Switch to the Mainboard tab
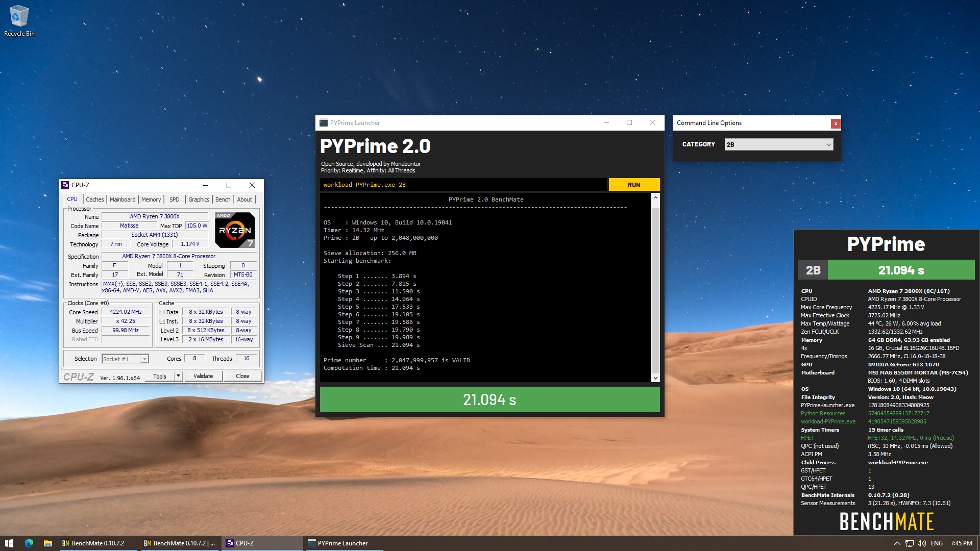980x551 pixels. 122,199
